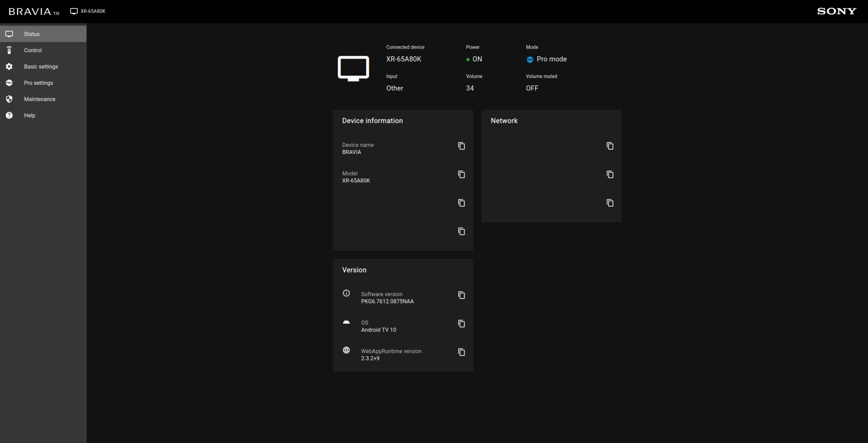Viewport: 868px width, 443px height.
Task: Click the Help question mark icon
Action: tap(9, 115)
